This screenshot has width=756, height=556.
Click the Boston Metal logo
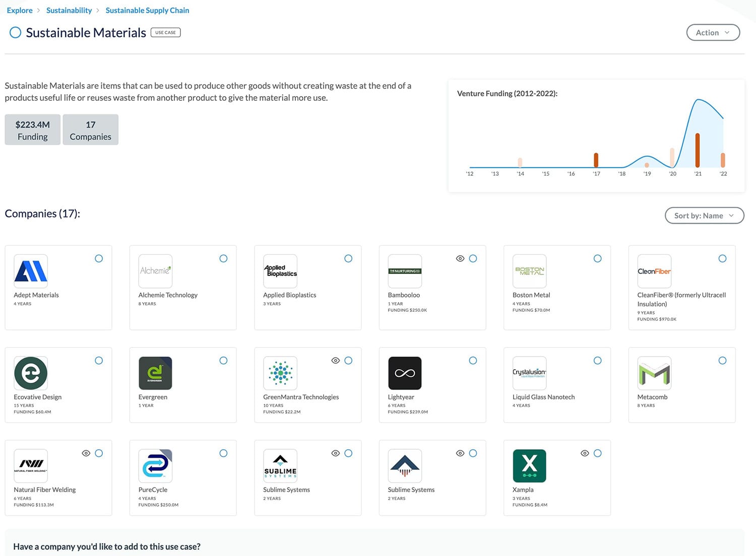529,271
